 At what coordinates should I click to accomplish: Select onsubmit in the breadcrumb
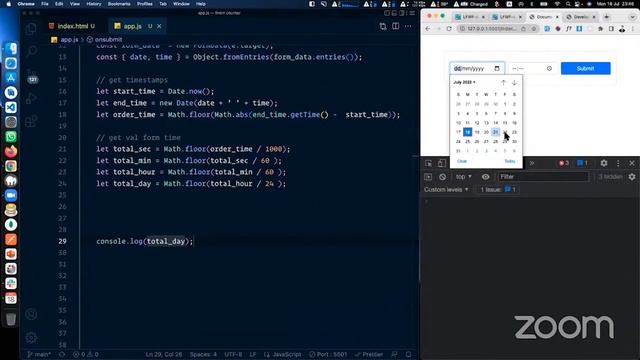tap(108, 40)
